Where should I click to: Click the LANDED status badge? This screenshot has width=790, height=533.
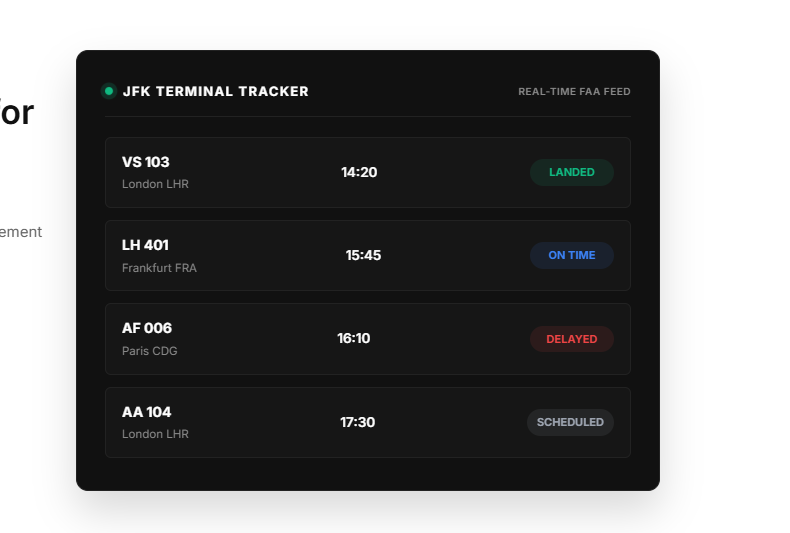tap(572, 172)
